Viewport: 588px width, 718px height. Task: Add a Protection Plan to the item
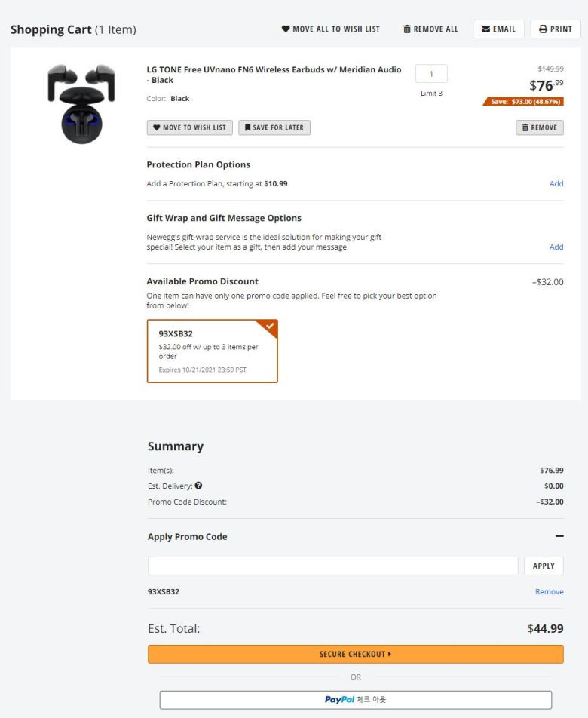[x=556, y=183]
